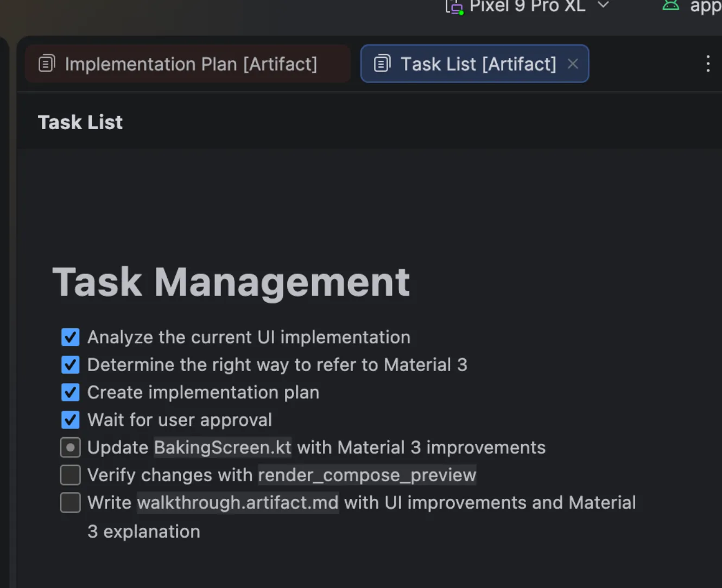The image size is (722, 588).
Task: Click the Task Management heading
Action: point(231,282)
